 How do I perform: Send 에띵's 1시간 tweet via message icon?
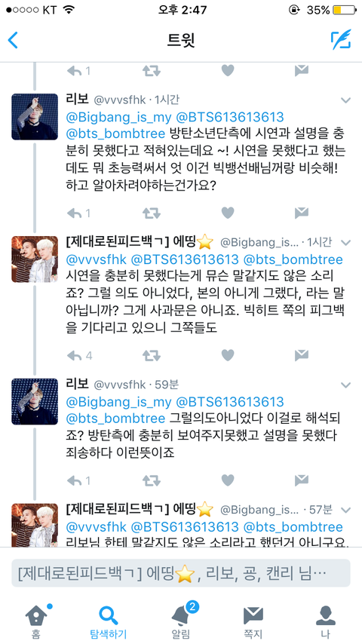coord(302,355)
